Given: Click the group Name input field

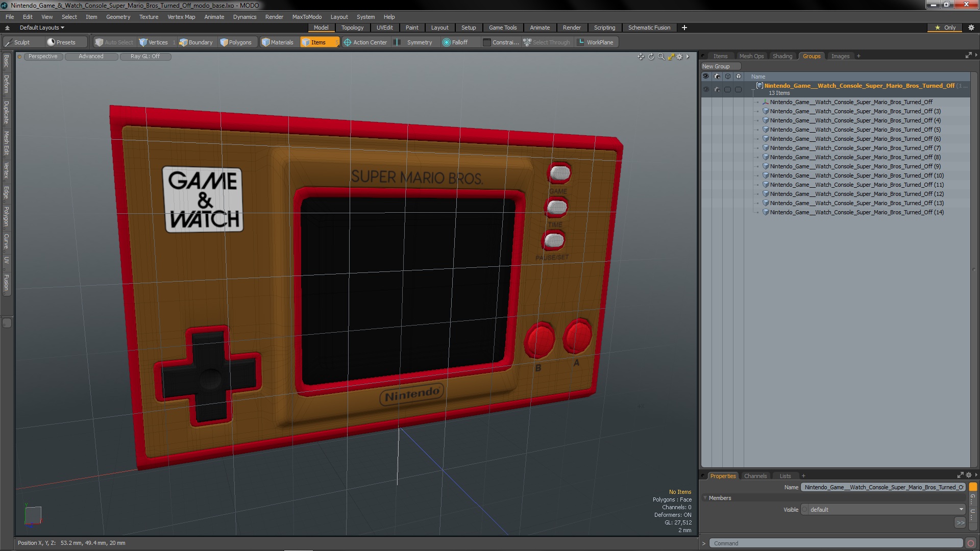Looking at the screenshot, I should (x=884, y=487).
